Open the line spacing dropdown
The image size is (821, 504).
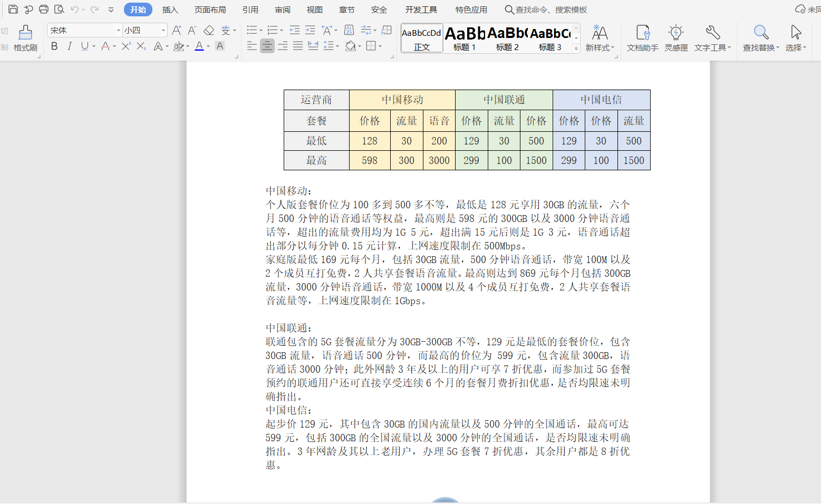pyautogui.click(x=331, y=46)
